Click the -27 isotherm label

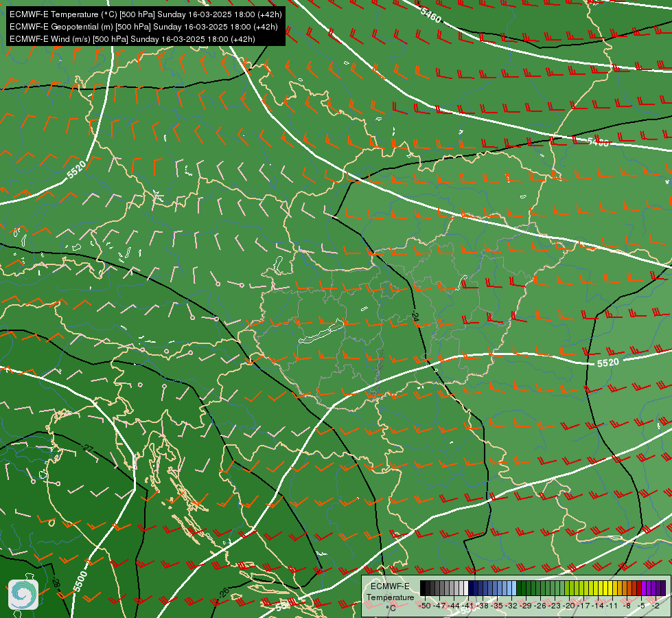coord(88,448)
